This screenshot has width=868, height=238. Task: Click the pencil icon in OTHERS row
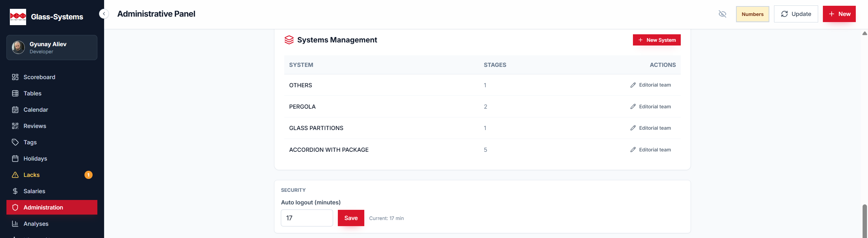click(x=633, y=85)
